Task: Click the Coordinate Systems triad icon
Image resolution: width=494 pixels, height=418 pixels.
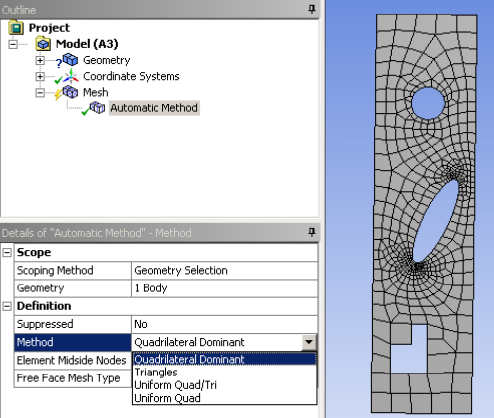Action: 71,76
